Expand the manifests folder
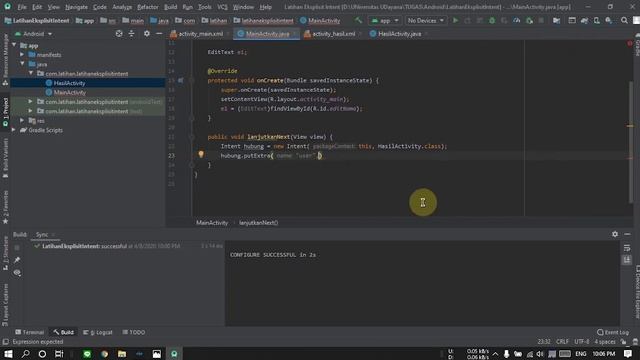Image resolution: width=640 pixels, height=360 pixels. [x=22, y=55]
